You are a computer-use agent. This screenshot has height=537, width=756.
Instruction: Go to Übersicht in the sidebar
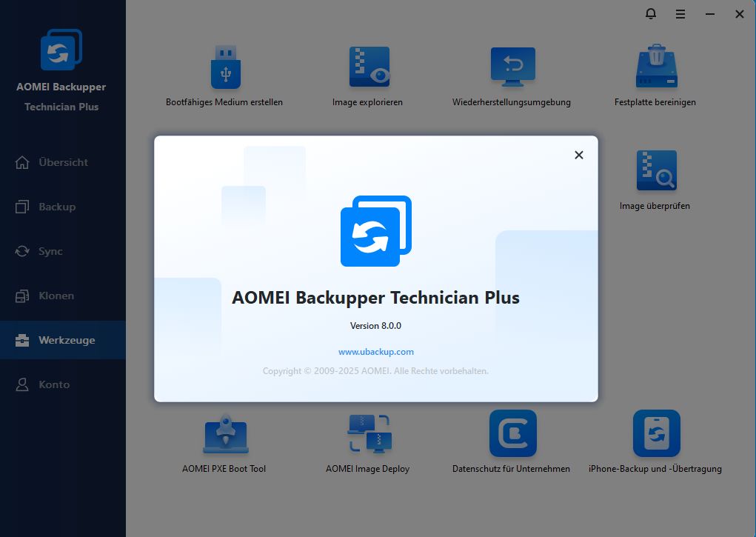point(63,162)
